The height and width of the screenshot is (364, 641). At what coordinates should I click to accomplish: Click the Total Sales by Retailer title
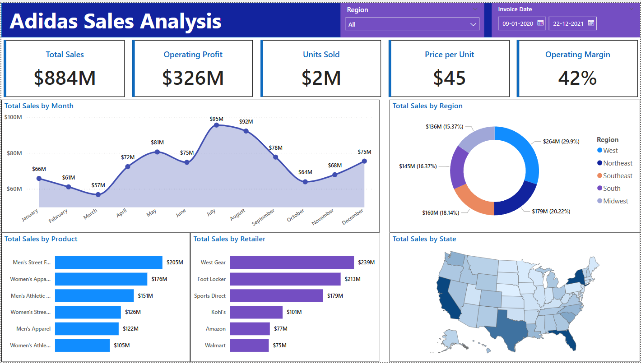point(229,239)
